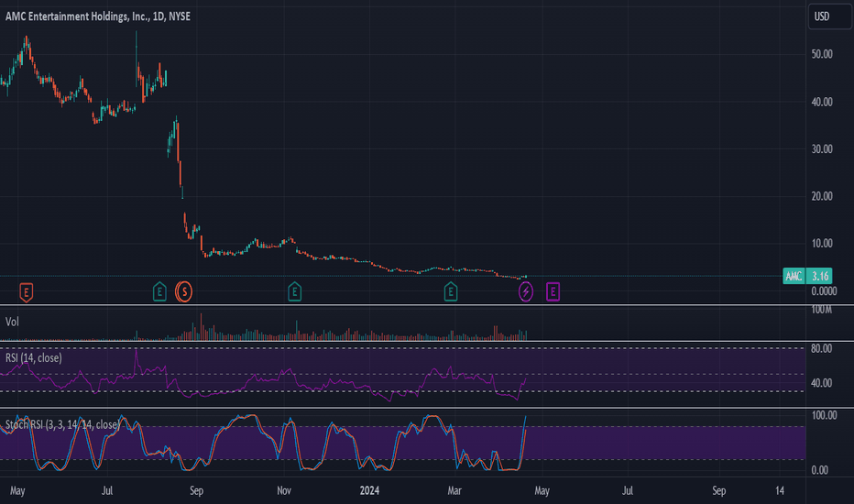The height and width of the screenshot is (504, 854).
Task: Click the 0.0000 price axis label
Action: click(824, 291)
